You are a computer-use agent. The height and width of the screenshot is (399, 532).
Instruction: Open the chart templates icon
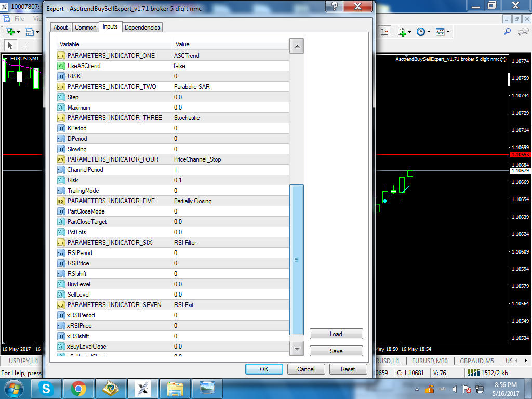440,32
